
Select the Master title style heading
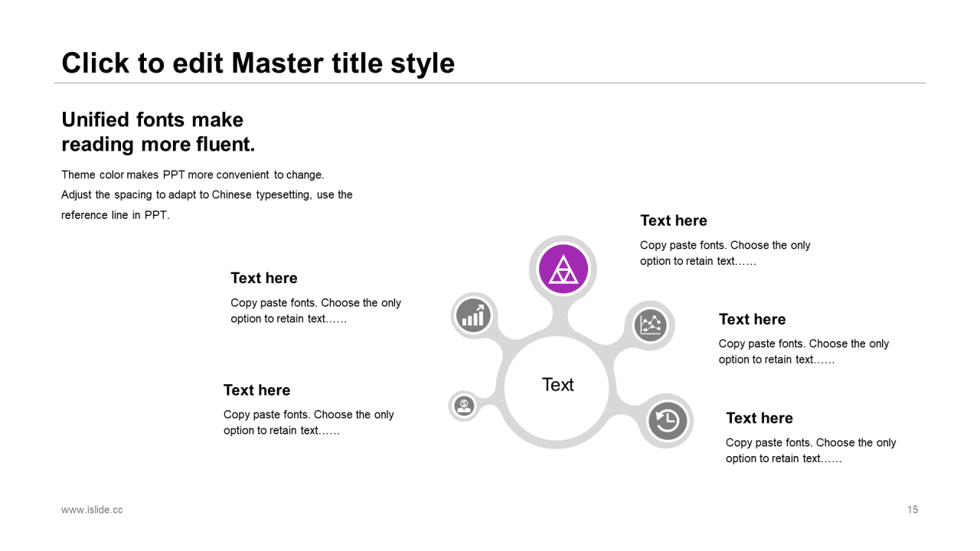pos(258,63)
